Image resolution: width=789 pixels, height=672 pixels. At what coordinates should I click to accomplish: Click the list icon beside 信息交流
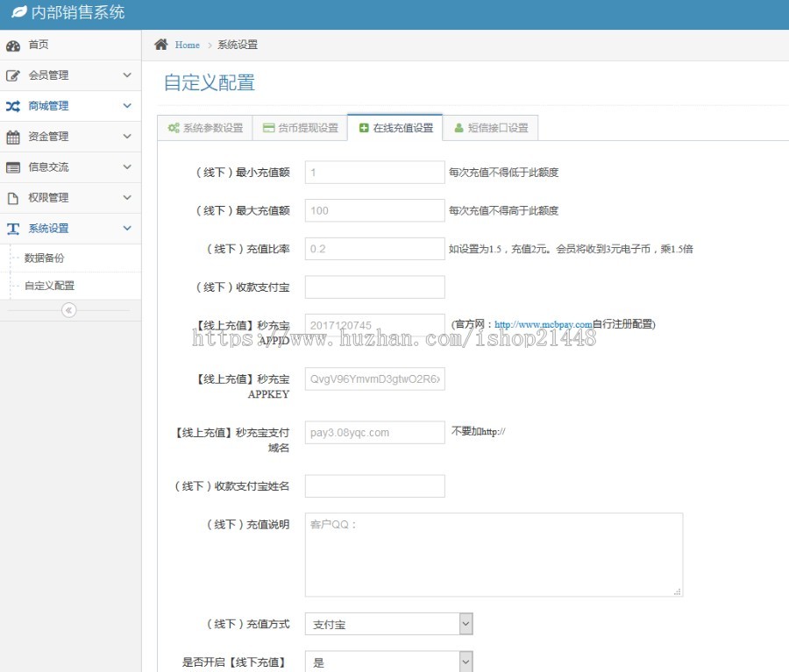(x=13, y=167)
